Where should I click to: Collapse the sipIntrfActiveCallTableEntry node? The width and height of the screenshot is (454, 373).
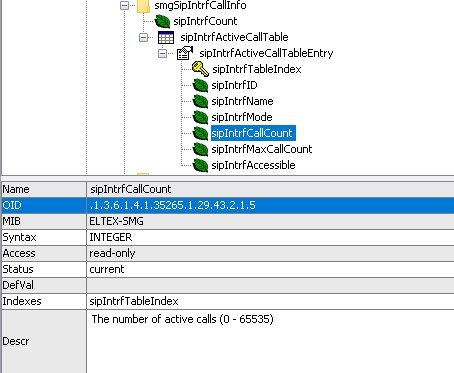tap(162, 53)
